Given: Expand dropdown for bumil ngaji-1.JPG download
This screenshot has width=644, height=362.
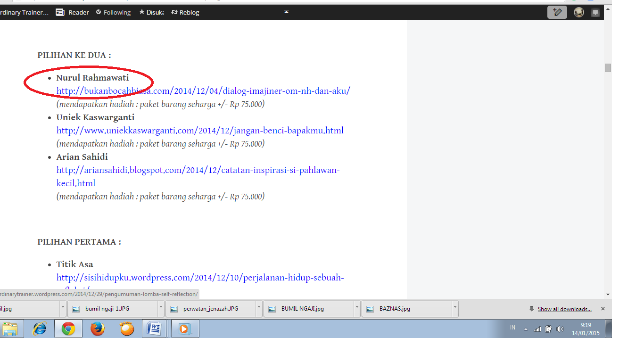Looking at the screenshot, I should pos(161,309).
